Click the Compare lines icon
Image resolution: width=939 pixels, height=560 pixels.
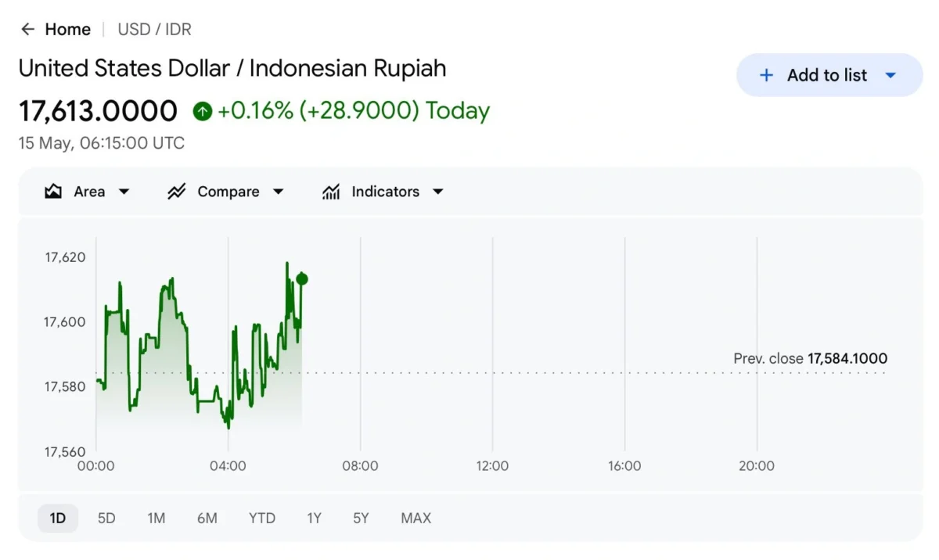tap(176, 192)
